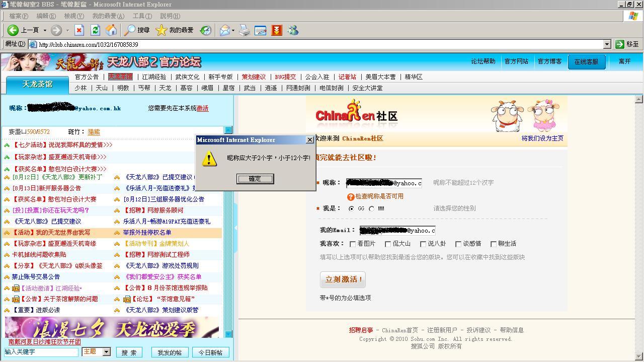644x362 pixels.
Task: Click the 立刻激活 button
Action: click(x=343, y=279)
